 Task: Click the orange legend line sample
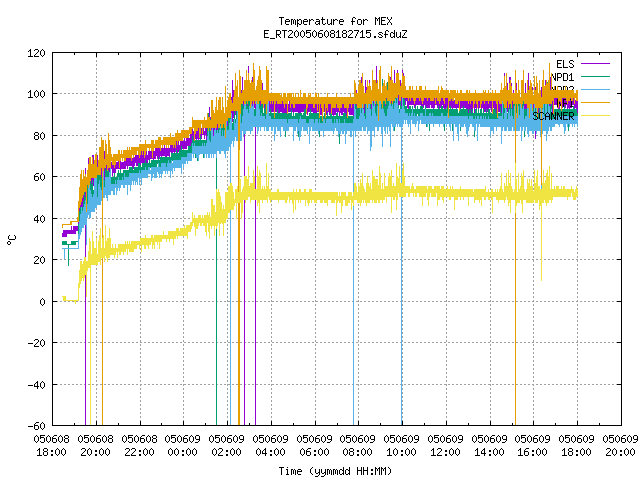coord(595,102)
